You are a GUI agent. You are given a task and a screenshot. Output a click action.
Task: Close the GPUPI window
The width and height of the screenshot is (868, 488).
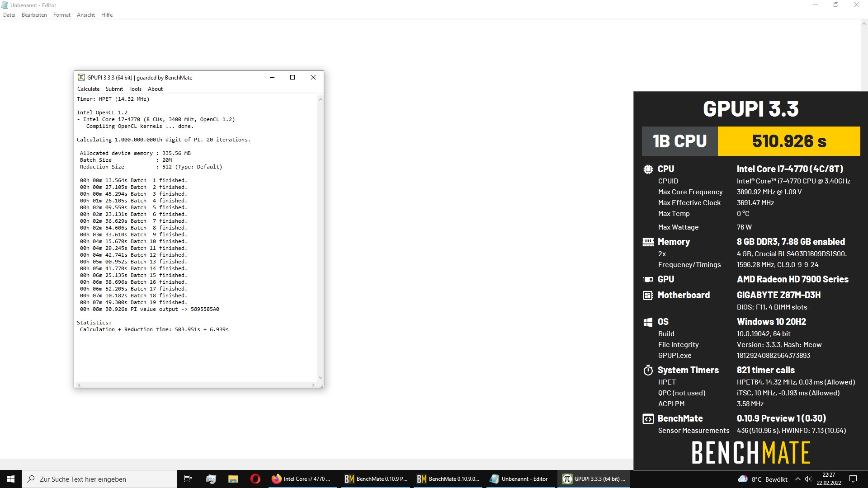click(313, 77)
